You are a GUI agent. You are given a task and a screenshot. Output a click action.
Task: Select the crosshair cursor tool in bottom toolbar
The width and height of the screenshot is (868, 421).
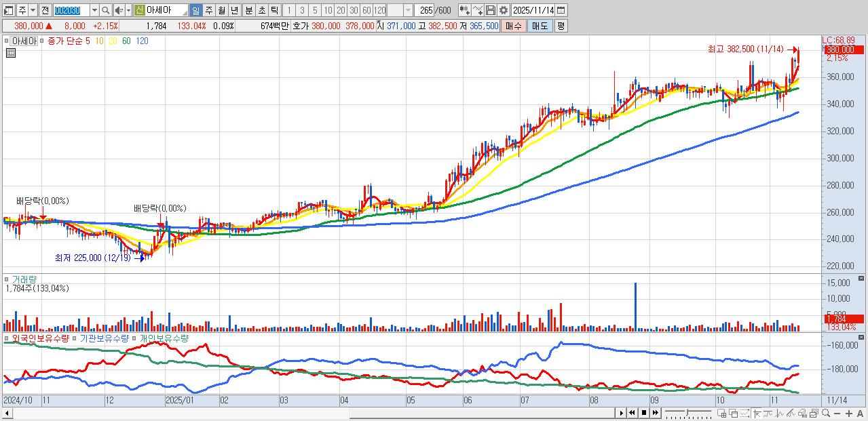(x=757, y=413)
